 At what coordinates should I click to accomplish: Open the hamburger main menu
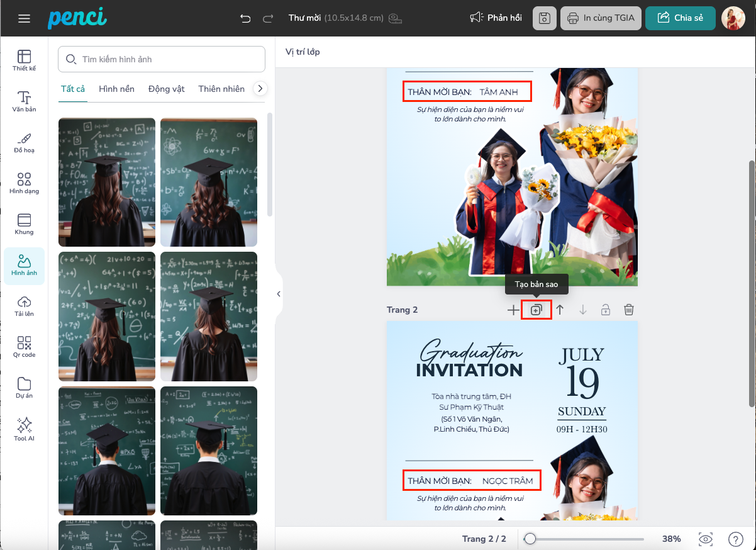[24, 18]
